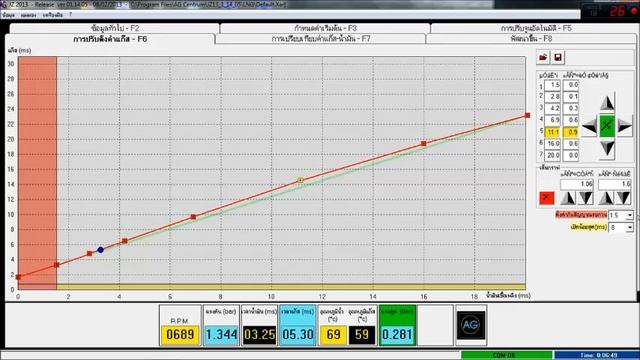Click the temperature readout 69
Image resolution: width=640 pixels, height=360 pixels.
333,335
